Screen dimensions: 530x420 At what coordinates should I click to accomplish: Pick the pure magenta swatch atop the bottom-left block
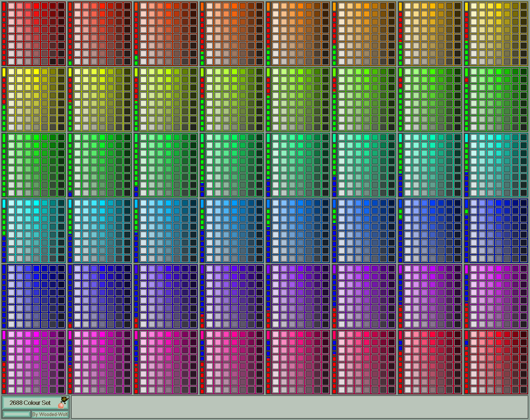tap(36, 334)
